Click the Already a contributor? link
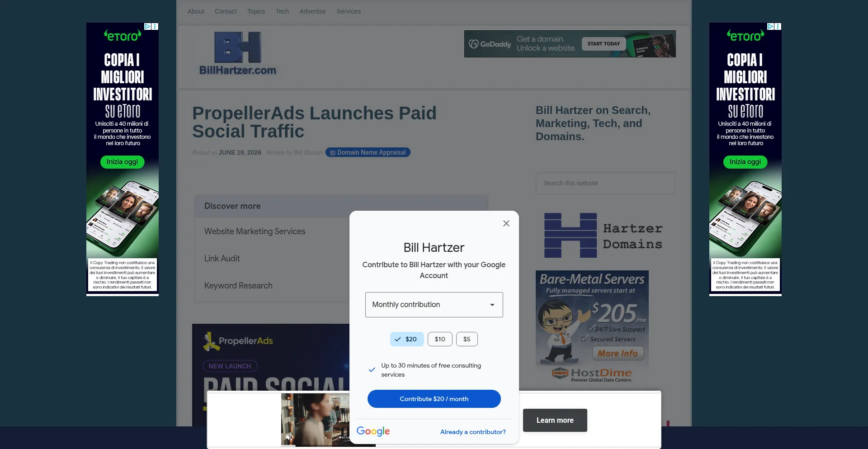The height and width of the screenshot is (449, 868). (473, 432)
